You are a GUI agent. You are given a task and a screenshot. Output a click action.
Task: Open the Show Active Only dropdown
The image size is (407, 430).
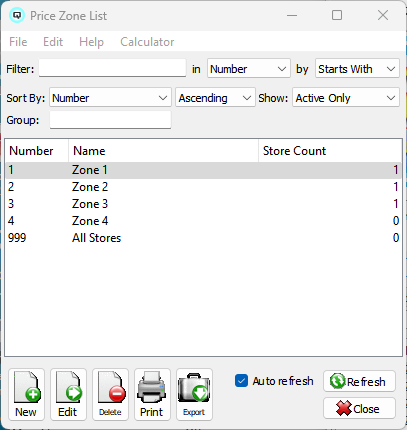[346, 98]
